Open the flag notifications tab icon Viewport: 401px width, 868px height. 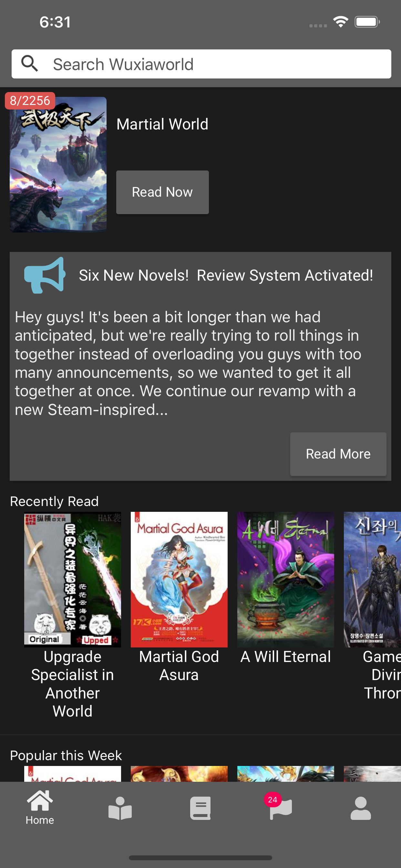click(x=281, y=809)
